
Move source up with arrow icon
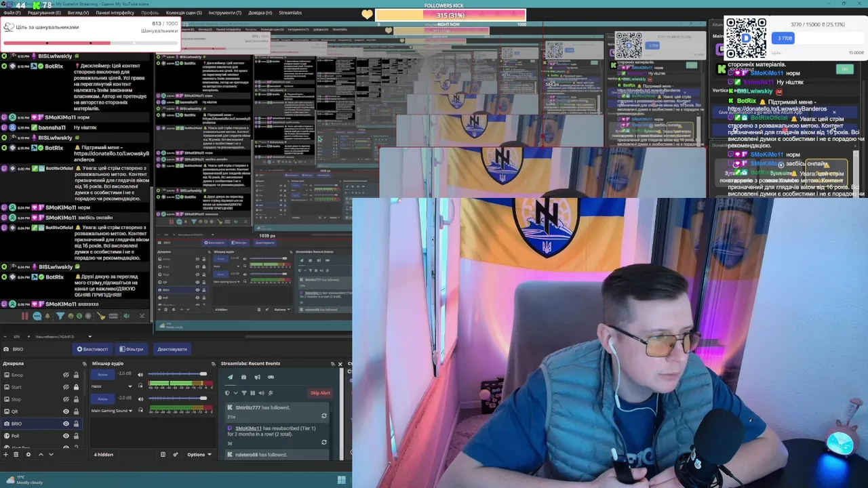[41, 454]
